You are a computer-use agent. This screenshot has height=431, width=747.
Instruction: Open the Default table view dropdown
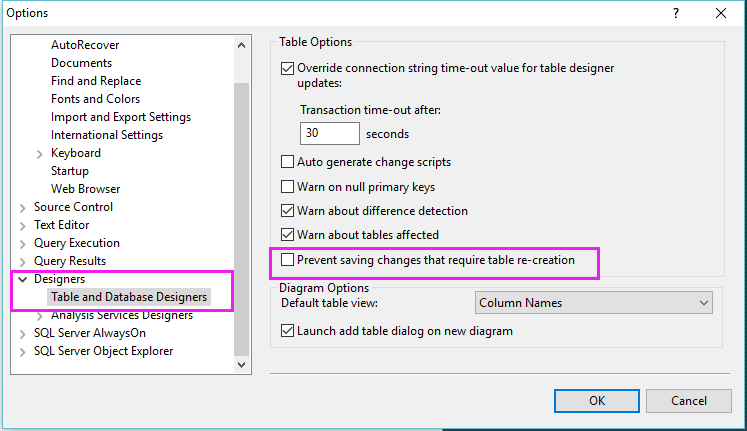(x=592, y=303)
